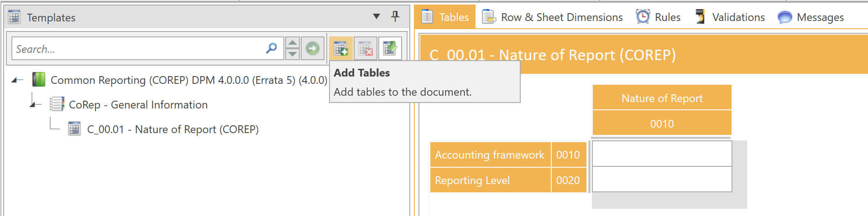Open the Row & Sheet Dimensions tab

pos(552,17)
